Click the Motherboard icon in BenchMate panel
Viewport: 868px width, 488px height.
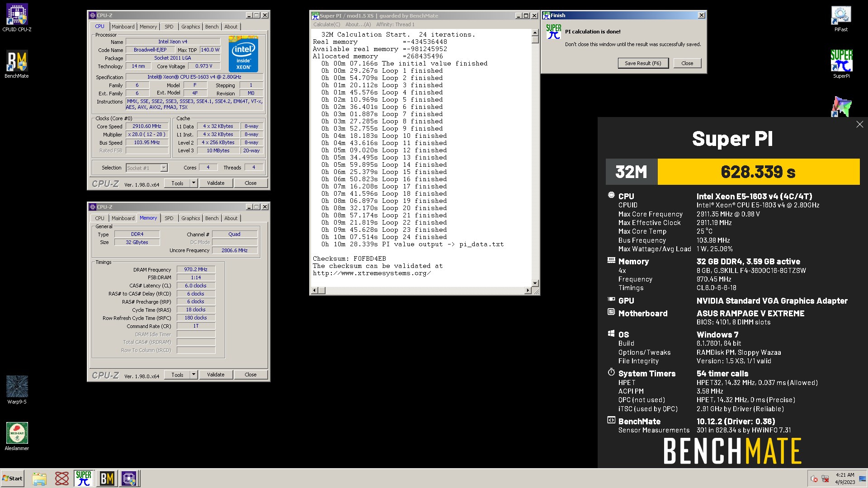tap(611, 312)
